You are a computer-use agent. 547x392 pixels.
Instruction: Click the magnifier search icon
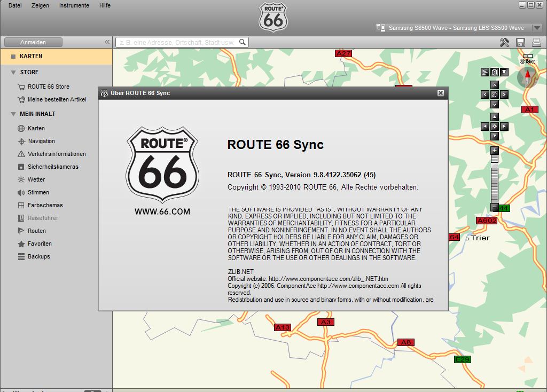click(243, 42)
